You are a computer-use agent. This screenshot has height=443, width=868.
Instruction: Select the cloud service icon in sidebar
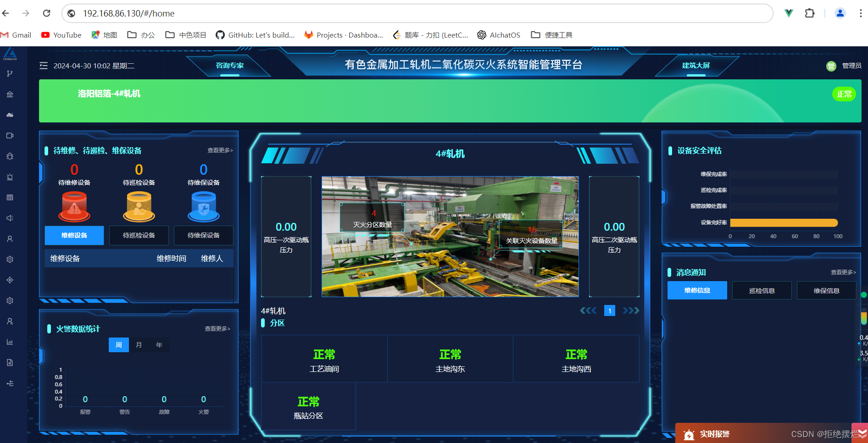10,115
